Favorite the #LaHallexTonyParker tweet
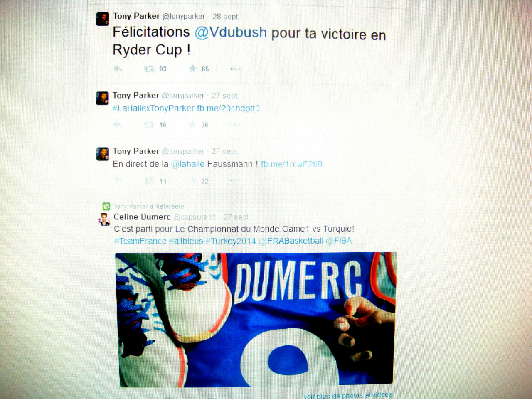 [x=192, y=124]
